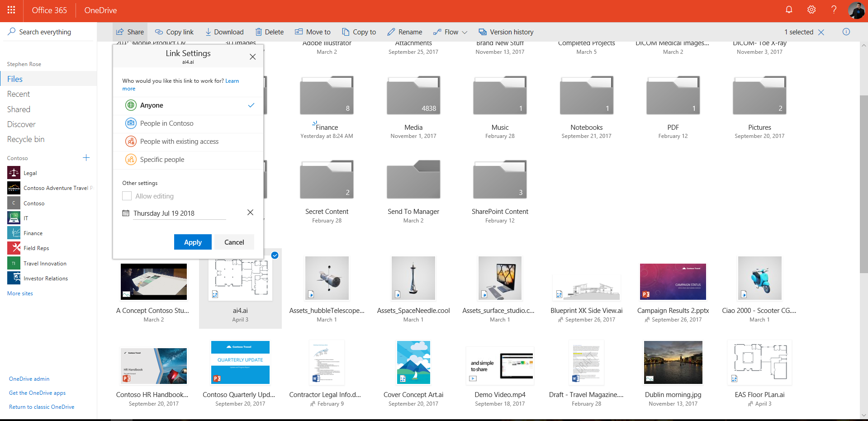Expand More sites in the sidebar

click(20, 293)
